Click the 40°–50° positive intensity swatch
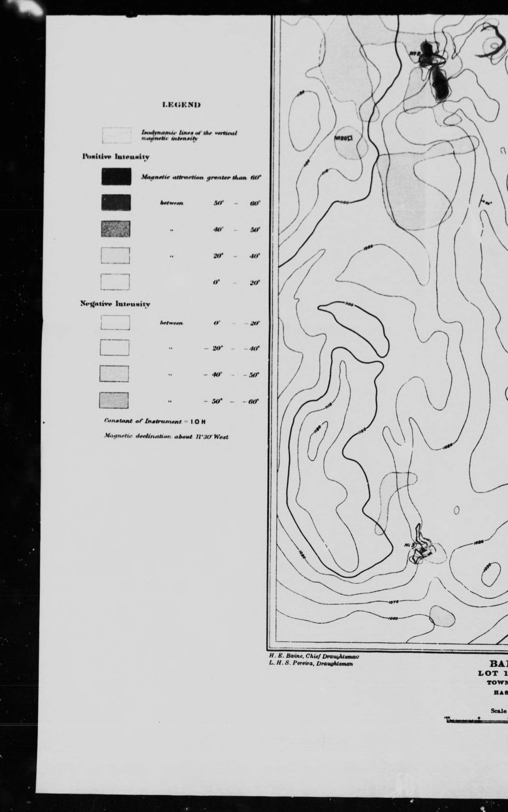Screen dimensions: 508x812 [115, 229]
